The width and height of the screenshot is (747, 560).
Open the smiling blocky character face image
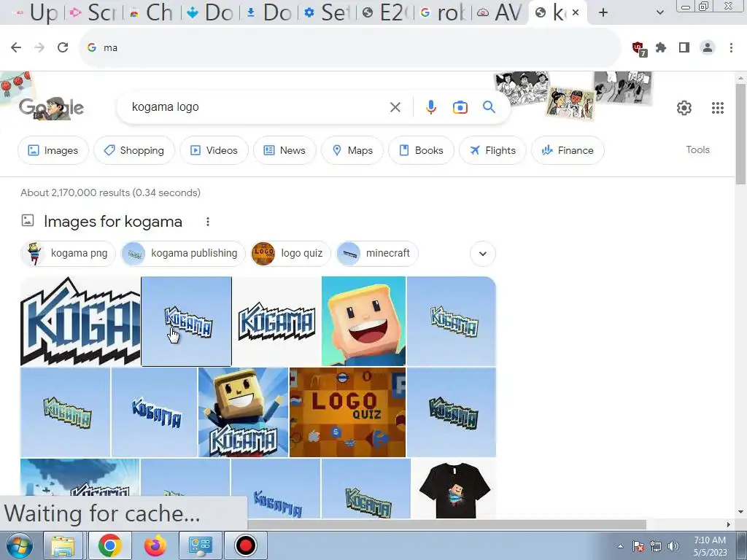click(x=364, y=322)
